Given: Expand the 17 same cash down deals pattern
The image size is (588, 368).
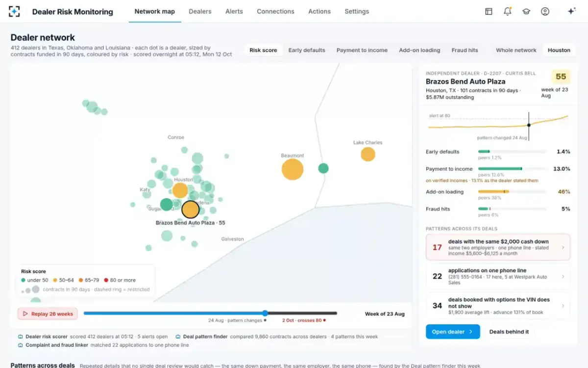Looking at the screenshot, I should tap(498, 247).
